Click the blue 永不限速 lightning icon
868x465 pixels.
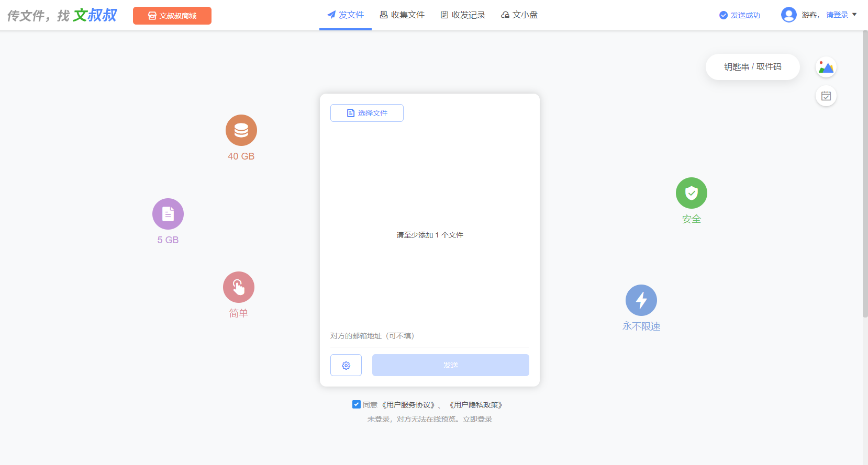[641, 300]
